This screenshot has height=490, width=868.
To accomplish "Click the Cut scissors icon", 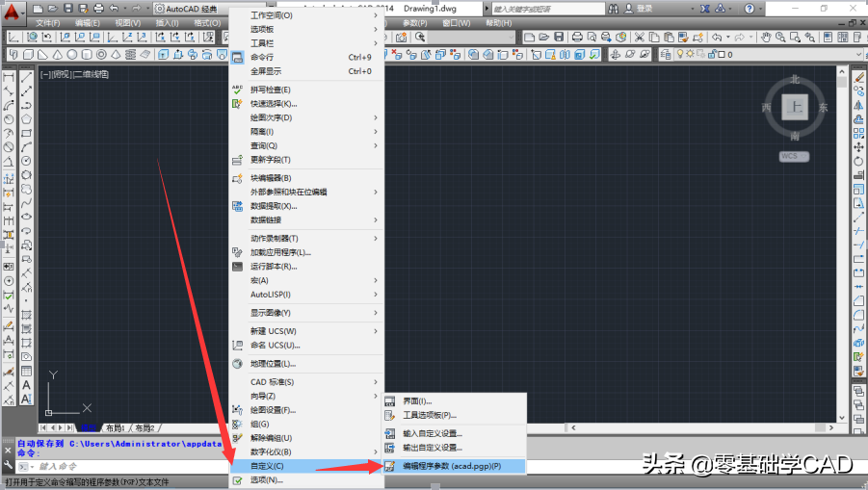I will click(640, 37).
